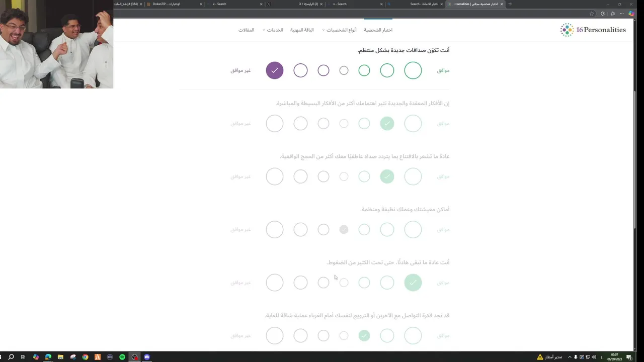Click the غير موافق label of first question

pyautogui.click(x=240, y=70)
